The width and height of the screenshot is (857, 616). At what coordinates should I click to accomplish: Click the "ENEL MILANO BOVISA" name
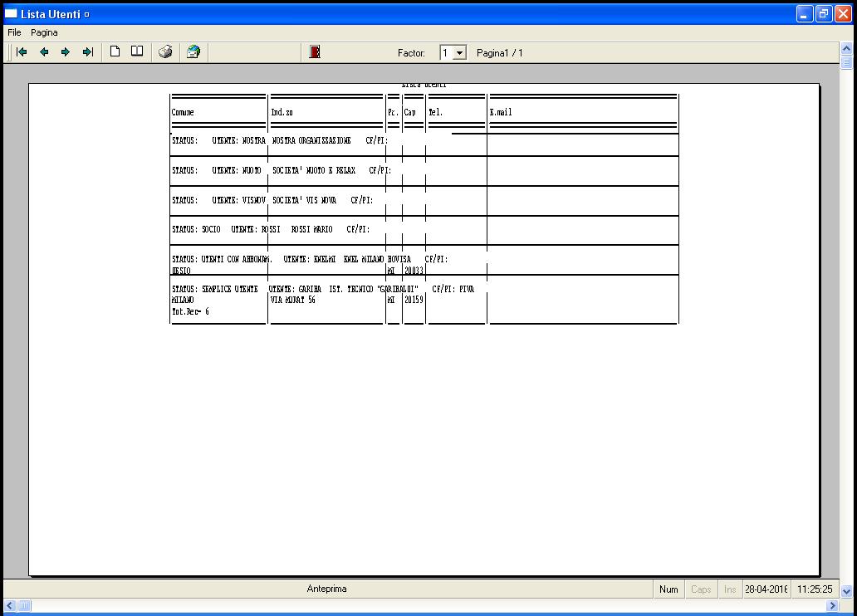click(377, 259)
